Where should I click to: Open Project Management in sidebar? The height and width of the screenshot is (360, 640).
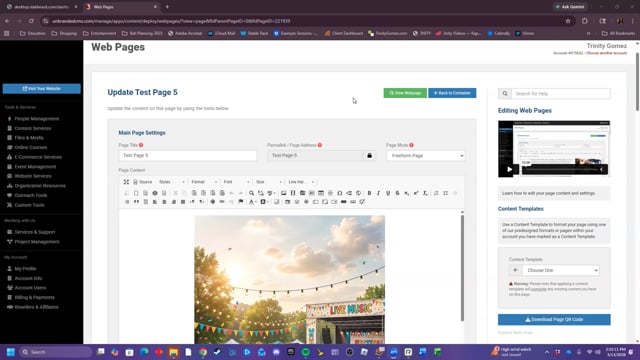(x=37, y=242)
